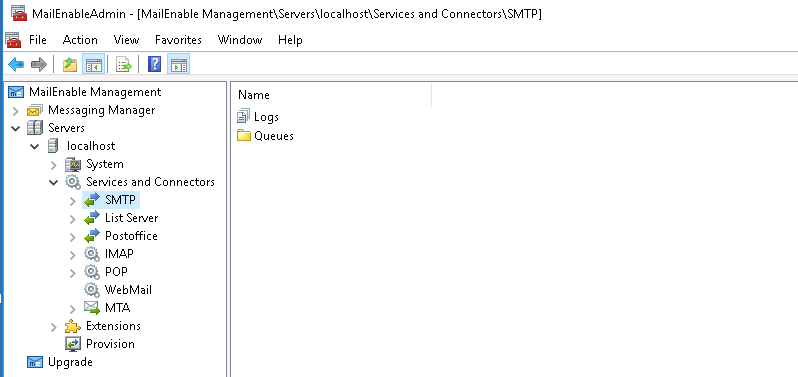Open the View menu
This screenshot has height=377, width=798.
click(126, 40)
